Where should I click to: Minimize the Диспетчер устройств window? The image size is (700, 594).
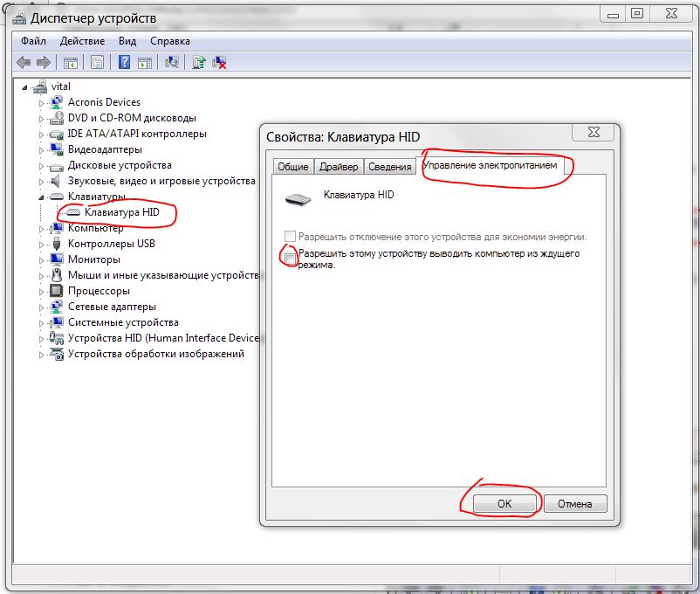click(x=613, y=14)
